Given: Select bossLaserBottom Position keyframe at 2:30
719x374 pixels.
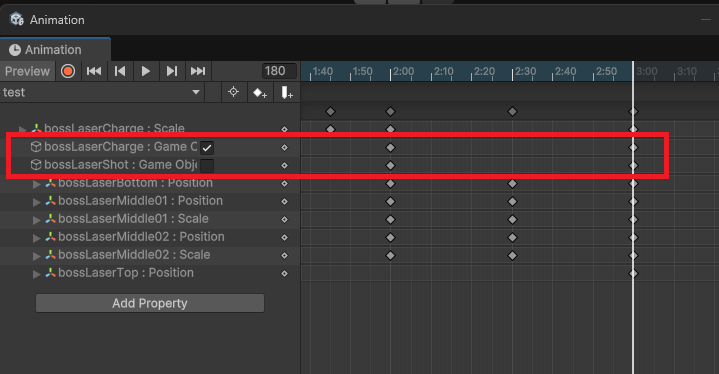Looking at the screenshot, I should coord(512,183).
